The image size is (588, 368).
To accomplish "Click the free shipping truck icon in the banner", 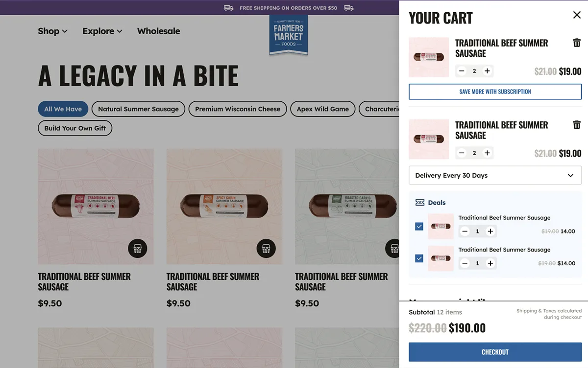I will 228,8.
